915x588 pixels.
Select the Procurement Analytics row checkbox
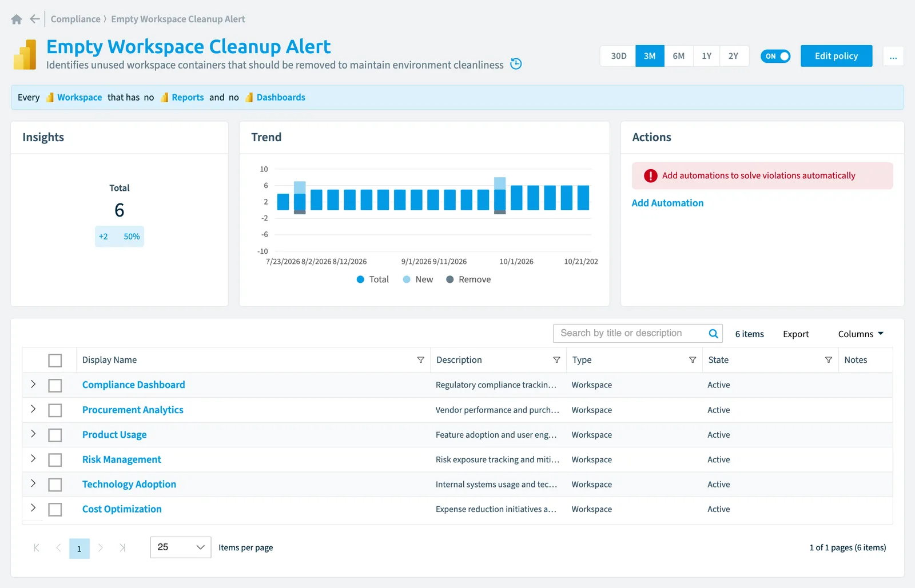click(x=55, y=410)
